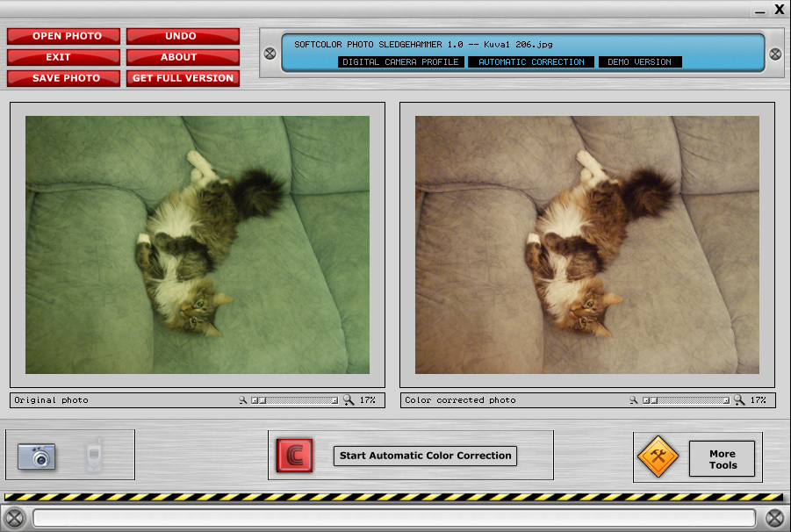The height and width of the screenshot is (532, 791).
Task: Click the digital camera profile icon
Action: coord(36,457)
